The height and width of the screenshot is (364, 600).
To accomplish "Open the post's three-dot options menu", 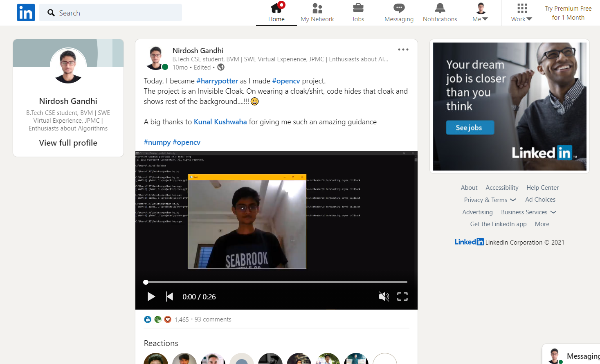I will [403, 49].
